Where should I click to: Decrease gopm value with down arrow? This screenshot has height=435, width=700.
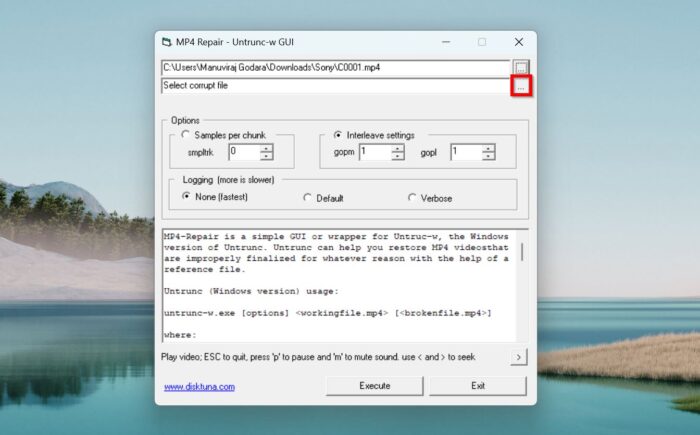point(398,156)
